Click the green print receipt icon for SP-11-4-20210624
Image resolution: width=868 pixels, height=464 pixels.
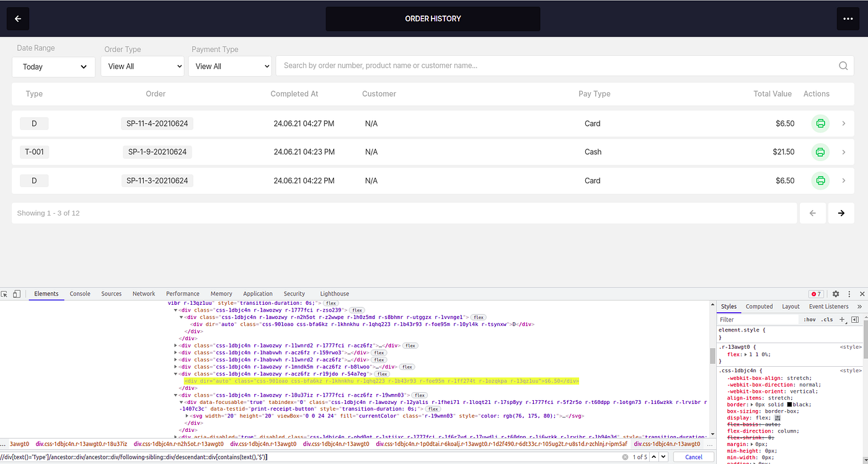point(820,123)
